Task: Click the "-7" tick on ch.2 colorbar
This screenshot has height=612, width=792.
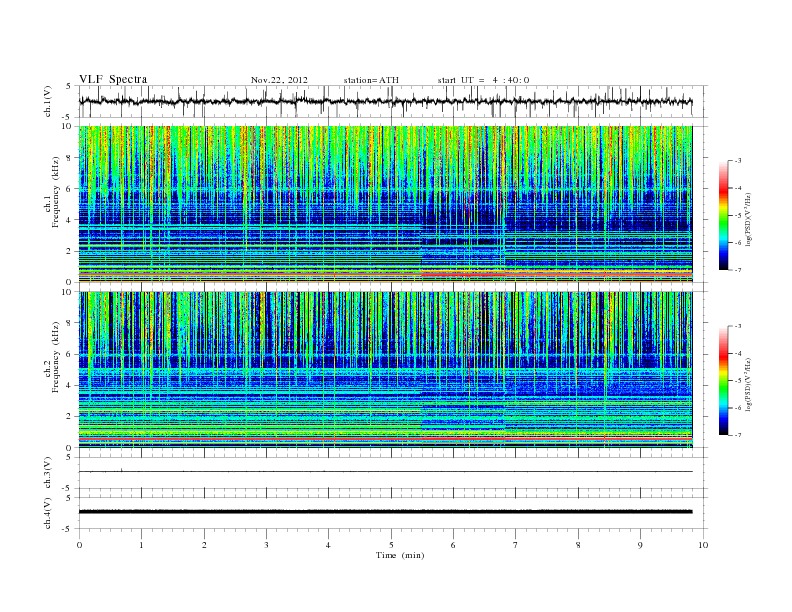Action: [x=737, y=435]
